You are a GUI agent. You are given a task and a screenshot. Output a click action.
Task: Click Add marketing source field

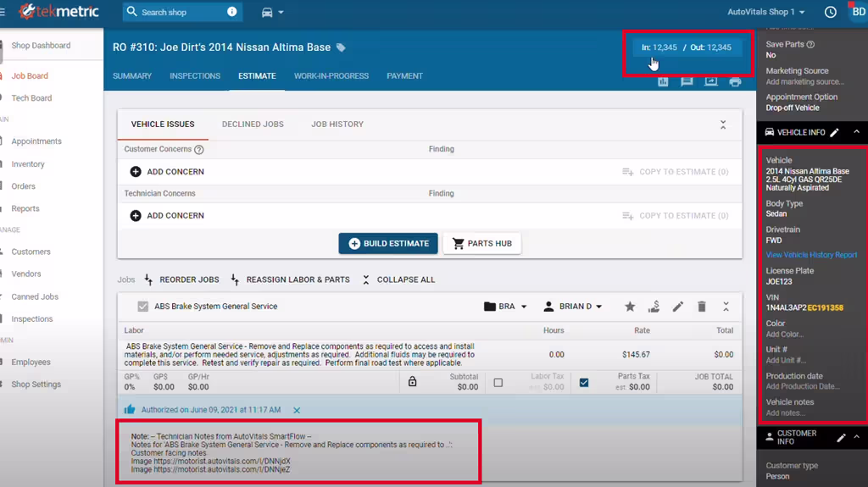click(805, 82)
